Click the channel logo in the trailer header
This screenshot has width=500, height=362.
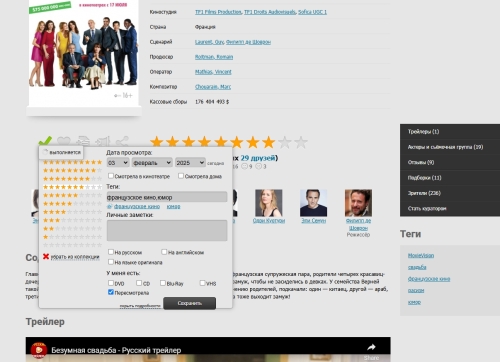click(x=39, y=350)
